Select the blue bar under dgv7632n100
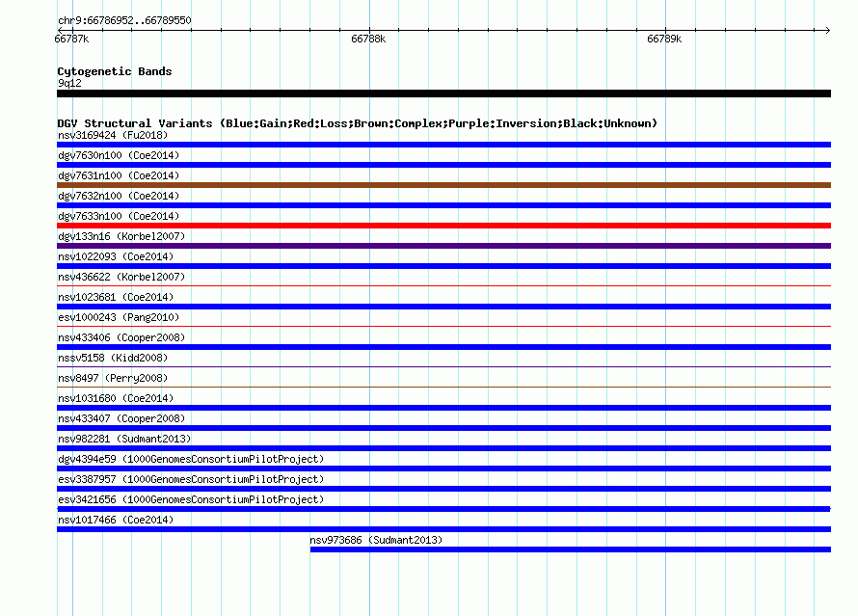The width and height of the screenshot is (858, 616). (443, 205)
